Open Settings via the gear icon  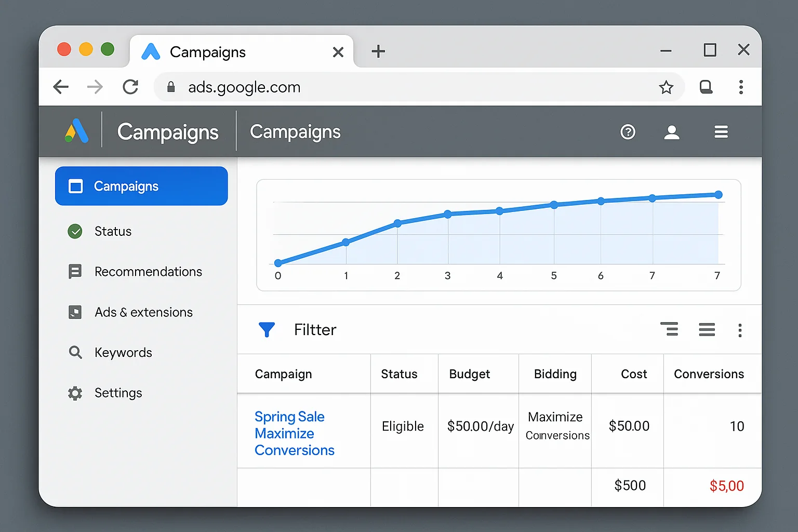pos(75,393)
